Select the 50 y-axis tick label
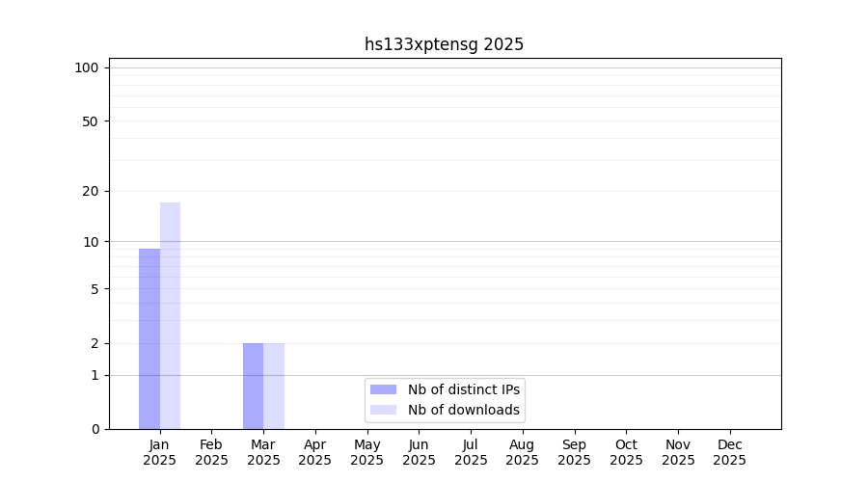This screenshot has height=482, width=868. click(x=90, y=121)
